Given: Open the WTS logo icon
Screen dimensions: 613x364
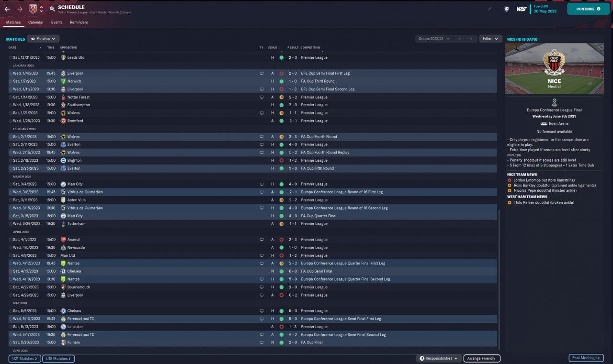Looking at the screenshot, I should click(522, 9).
